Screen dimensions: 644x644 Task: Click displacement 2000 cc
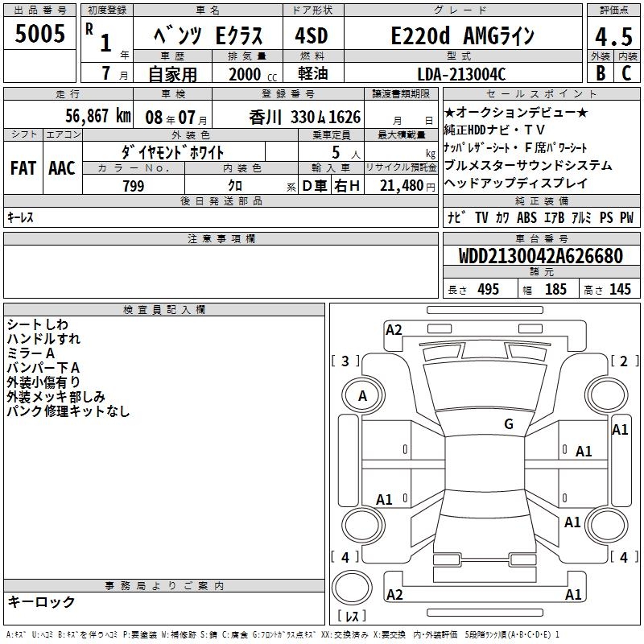click(253, 74)
